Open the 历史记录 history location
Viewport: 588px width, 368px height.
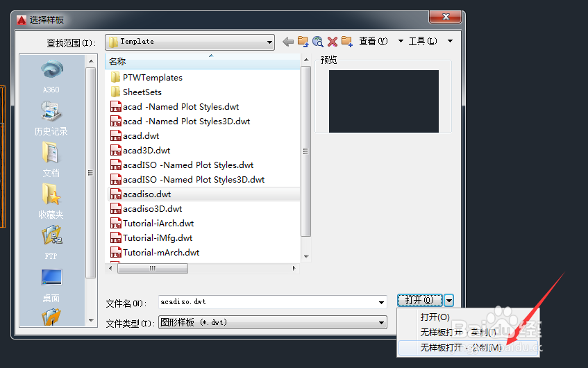pyautogui.click(x=51, y=118)
